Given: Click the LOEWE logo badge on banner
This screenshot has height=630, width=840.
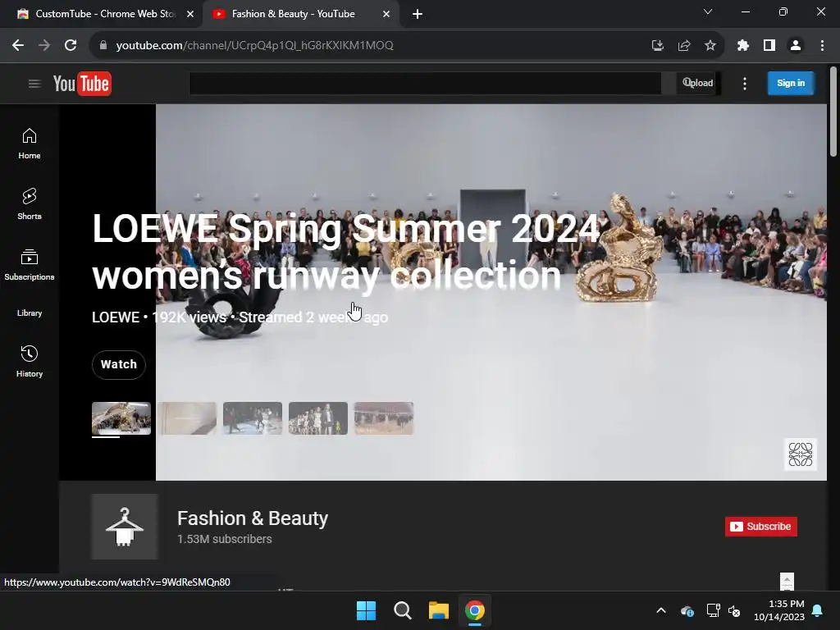Looking at the screenshot, I should click(801, 454).
